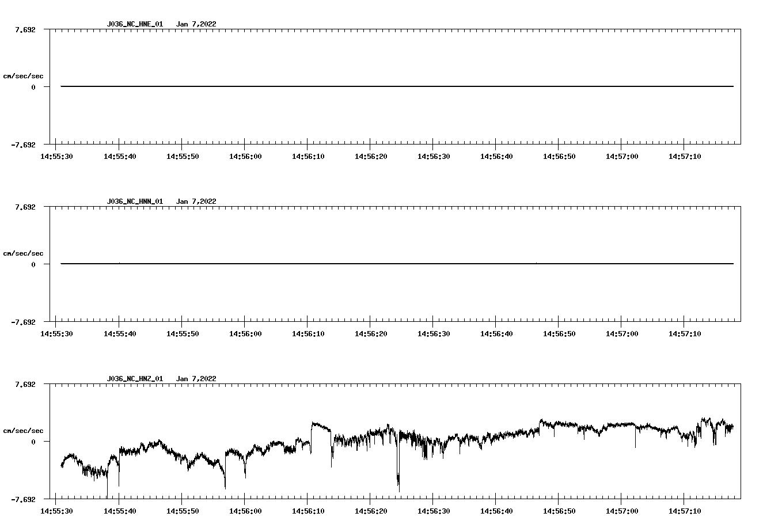Click the cm/sec/sec unit label of HNZ plot
The image size is (782, 532).
click(x=23, y=431)
